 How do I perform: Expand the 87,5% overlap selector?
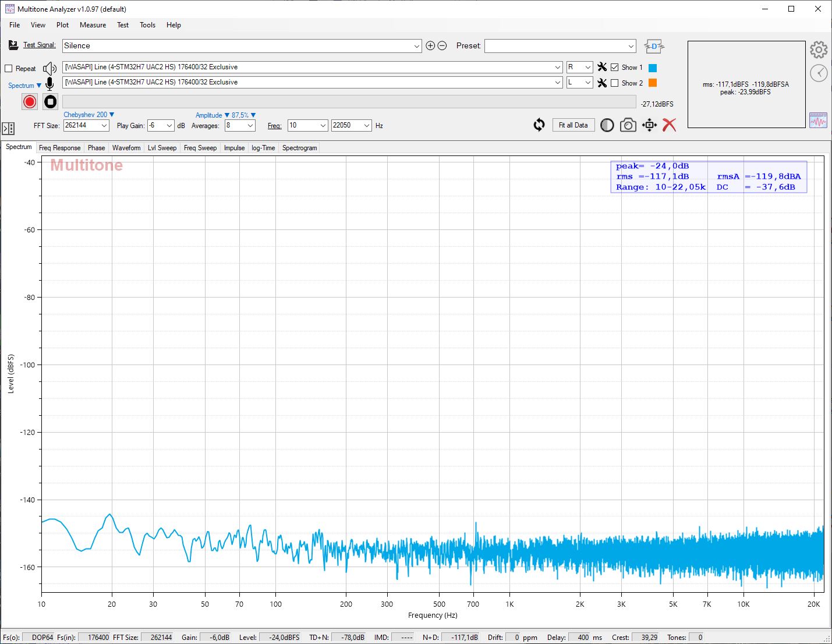click(243, 115)
